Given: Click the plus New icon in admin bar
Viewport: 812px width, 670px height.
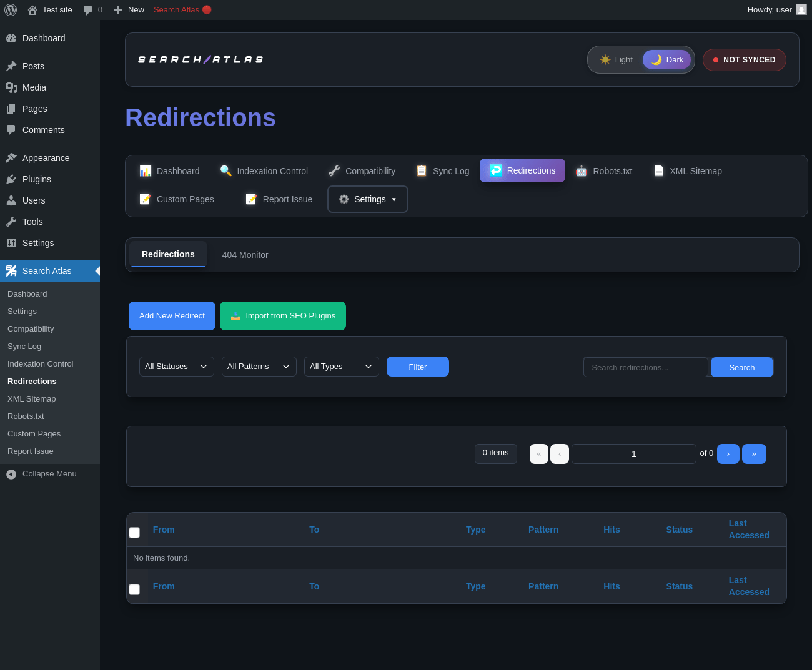Looking at the screenshot, I should [x=118, y=10].
